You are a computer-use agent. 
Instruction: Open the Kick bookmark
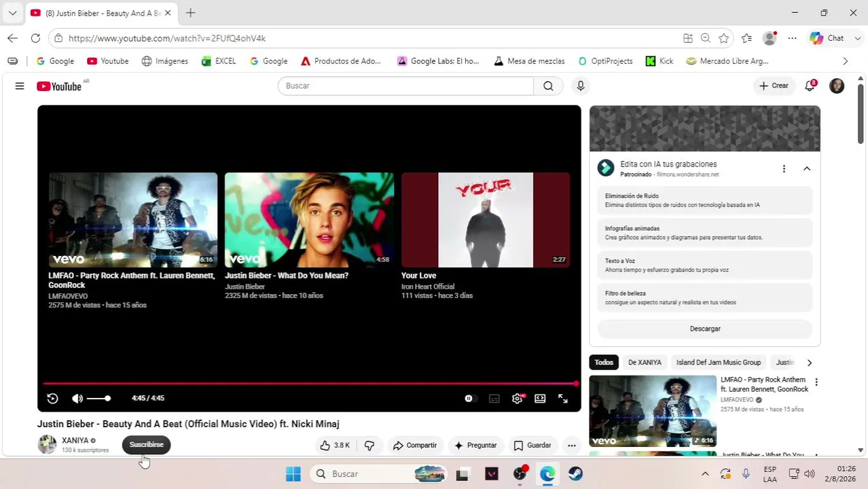(659, 61)
